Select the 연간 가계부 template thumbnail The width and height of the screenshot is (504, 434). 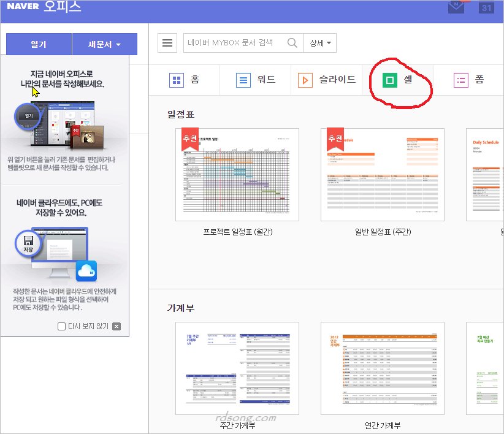coord(383,368)
